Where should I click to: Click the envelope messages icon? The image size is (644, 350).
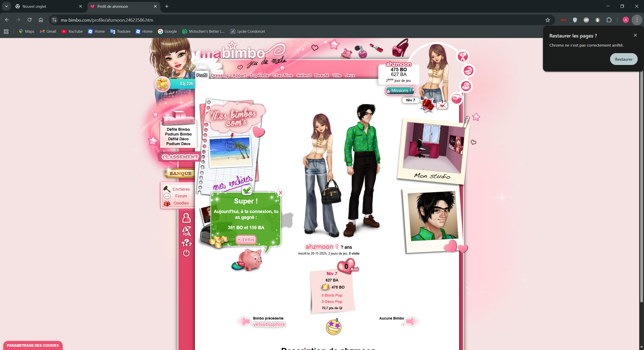click(x=442, y=105)
